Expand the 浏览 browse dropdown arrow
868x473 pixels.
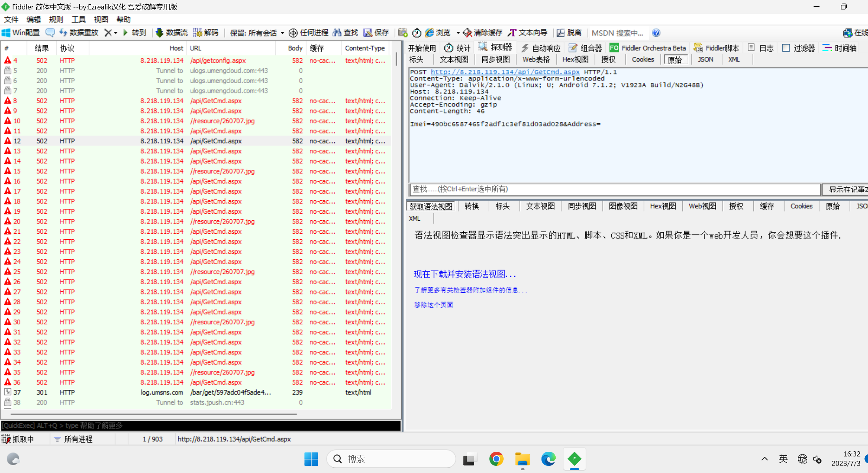(x=458, y=33)
